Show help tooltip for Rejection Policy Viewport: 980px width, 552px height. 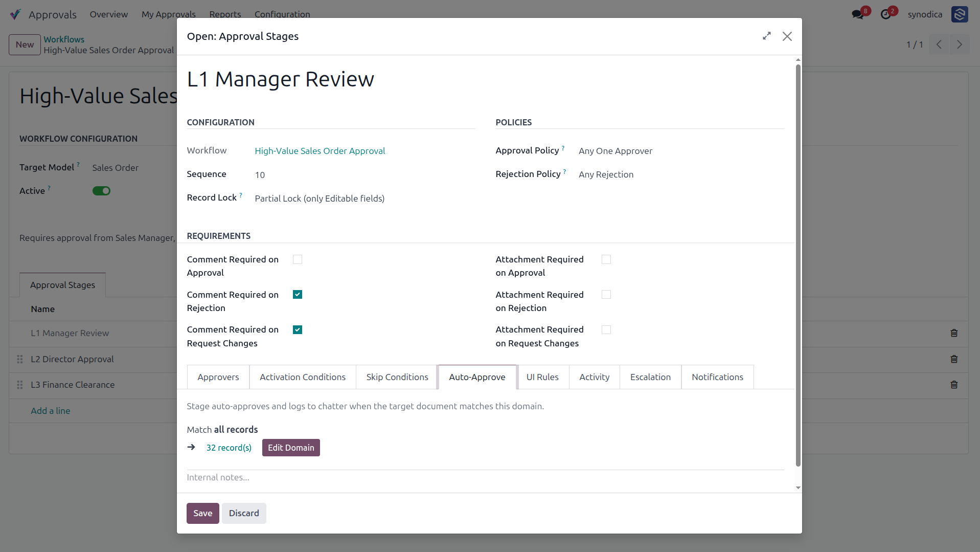[564, 171]
